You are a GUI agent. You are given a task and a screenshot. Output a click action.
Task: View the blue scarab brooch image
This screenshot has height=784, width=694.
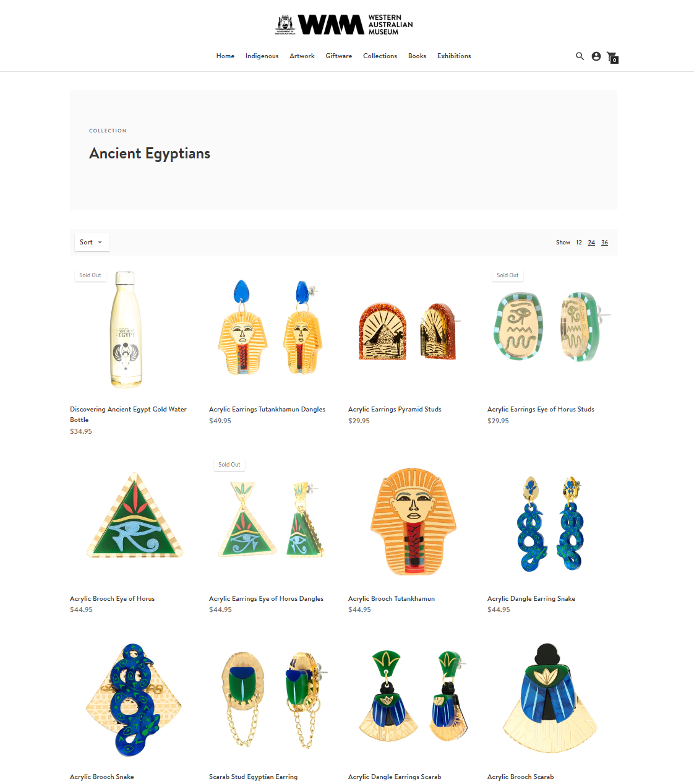coord(549,698)
